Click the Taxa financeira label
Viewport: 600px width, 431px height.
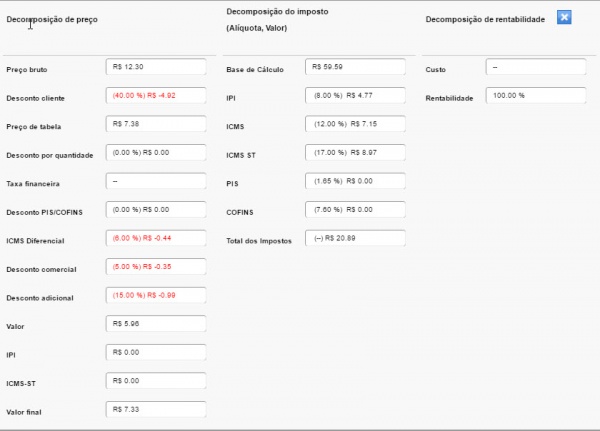point(33,184)
